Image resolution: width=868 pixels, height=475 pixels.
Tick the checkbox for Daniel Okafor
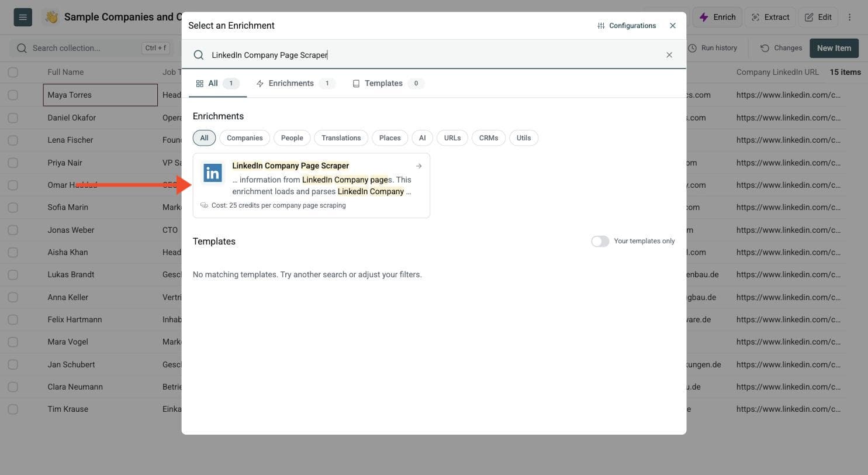[x=13, y=118]
